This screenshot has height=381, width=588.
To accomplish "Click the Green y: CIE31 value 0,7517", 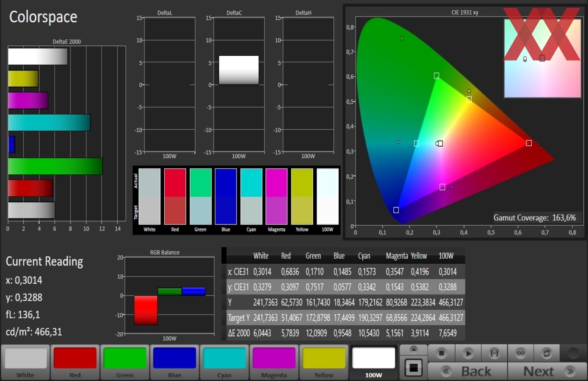I will 316,287.
